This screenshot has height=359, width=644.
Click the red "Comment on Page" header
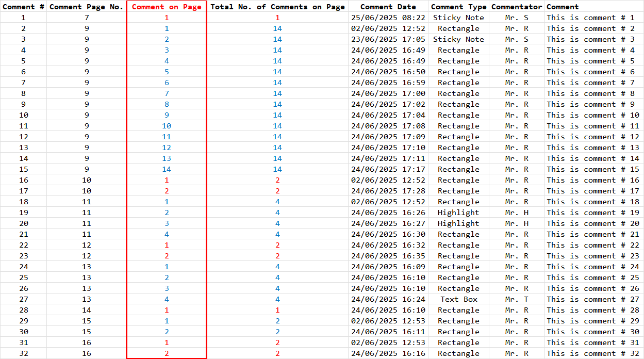(167, 7)
